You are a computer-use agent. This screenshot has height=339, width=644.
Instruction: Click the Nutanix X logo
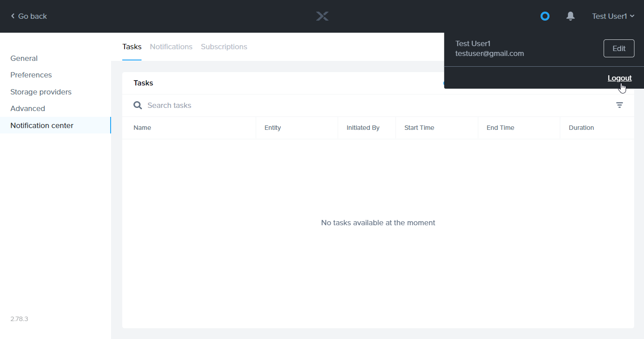click(x=322, y=16)
